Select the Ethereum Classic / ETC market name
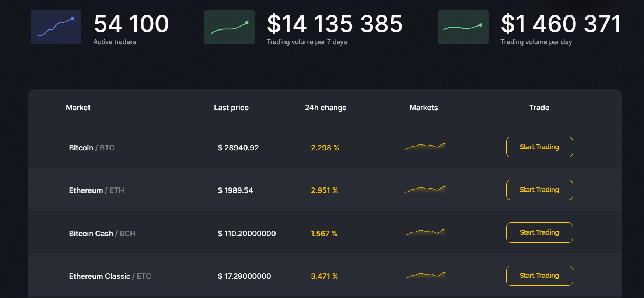Screen dimensions: 644x298 tap(110, 276)
